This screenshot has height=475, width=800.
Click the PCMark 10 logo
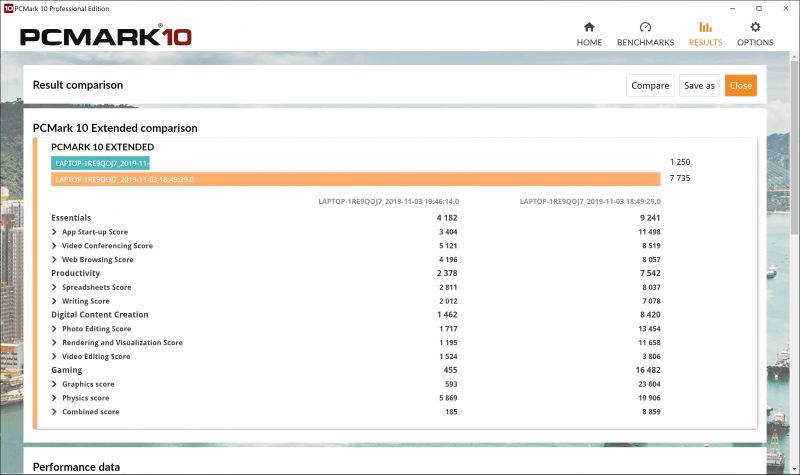[106, 37]
